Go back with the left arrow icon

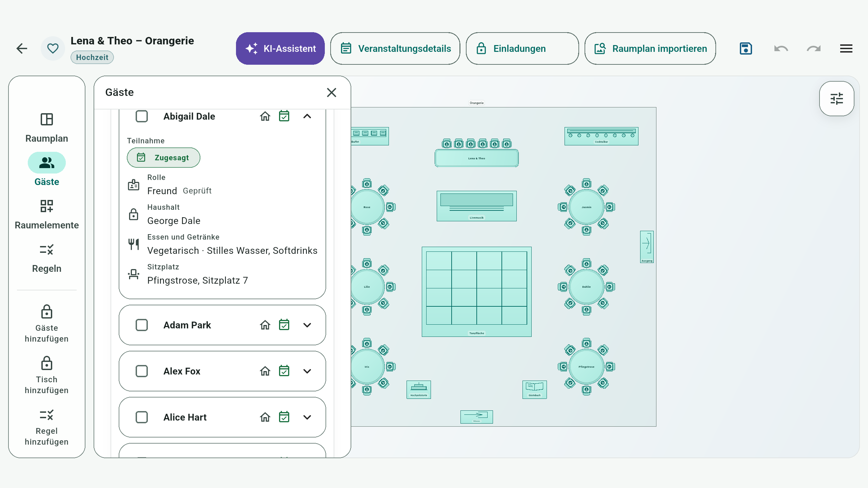tap(22, 48)
